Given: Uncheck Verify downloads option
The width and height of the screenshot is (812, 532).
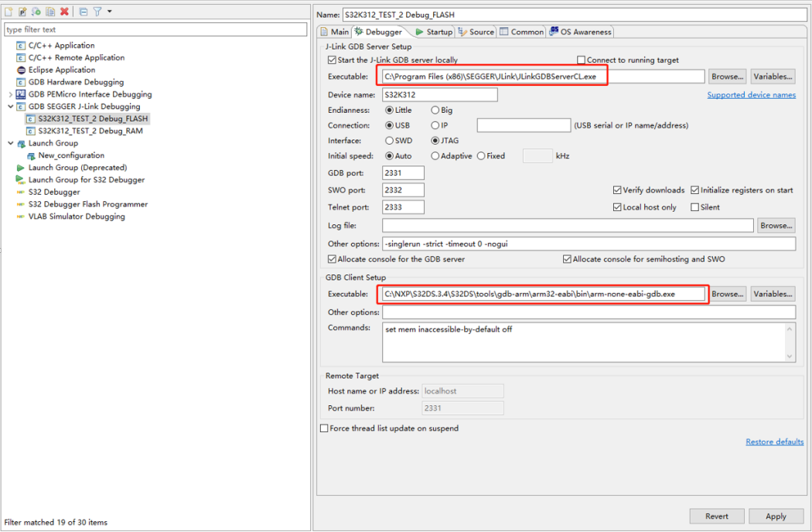Looking at the screenshot, I should click(617, 190).
